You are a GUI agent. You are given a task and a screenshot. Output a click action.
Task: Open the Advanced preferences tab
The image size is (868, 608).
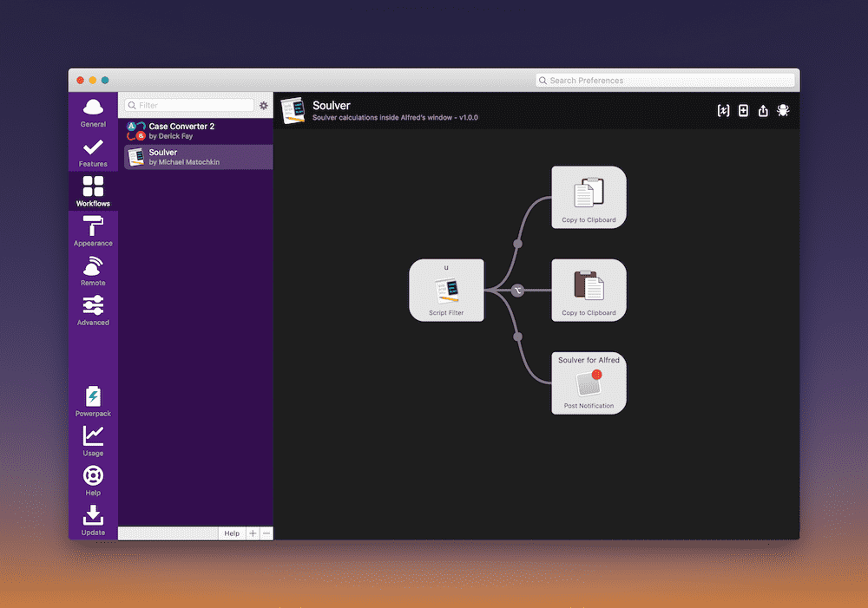point(93,311)
